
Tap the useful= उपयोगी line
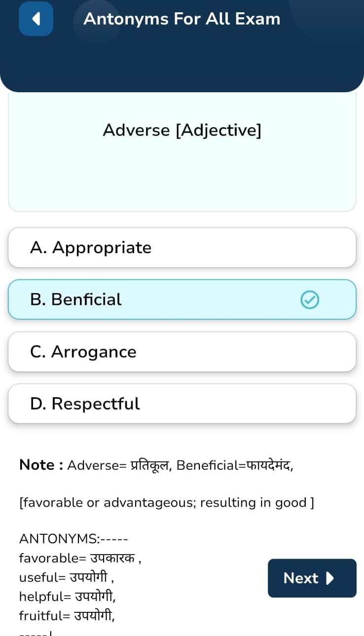(x=67, y=577)
